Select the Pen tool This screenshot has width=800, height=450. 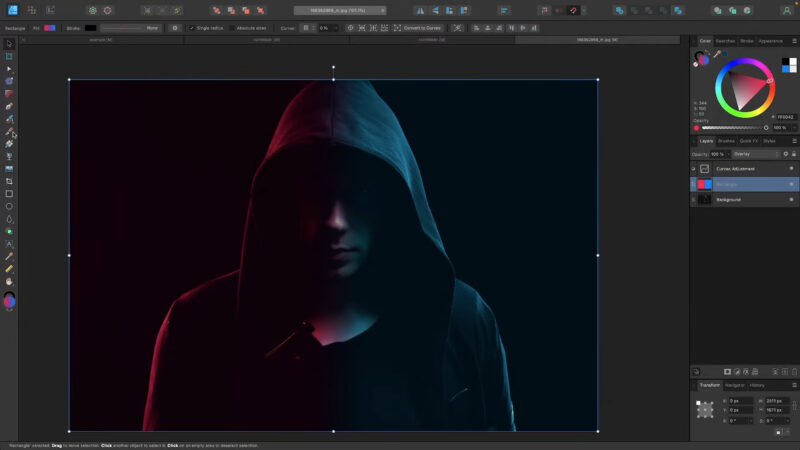click(x=9, y=106)
